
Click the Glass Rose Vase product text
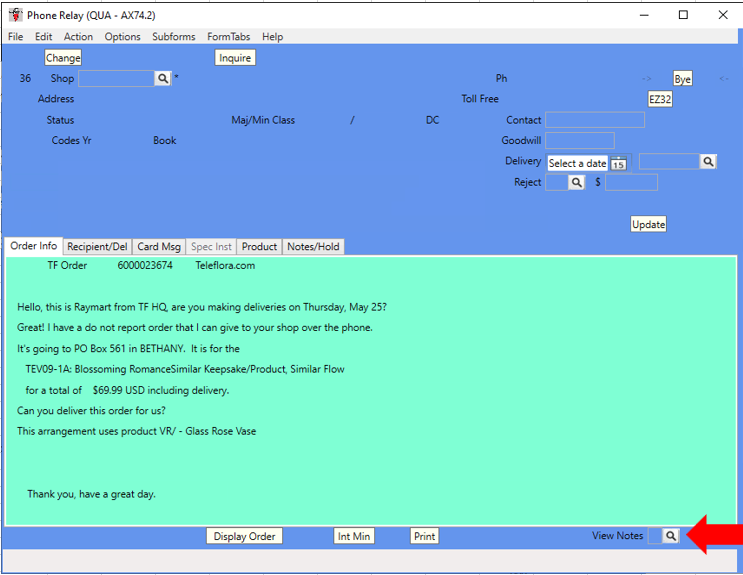point(220,431)
